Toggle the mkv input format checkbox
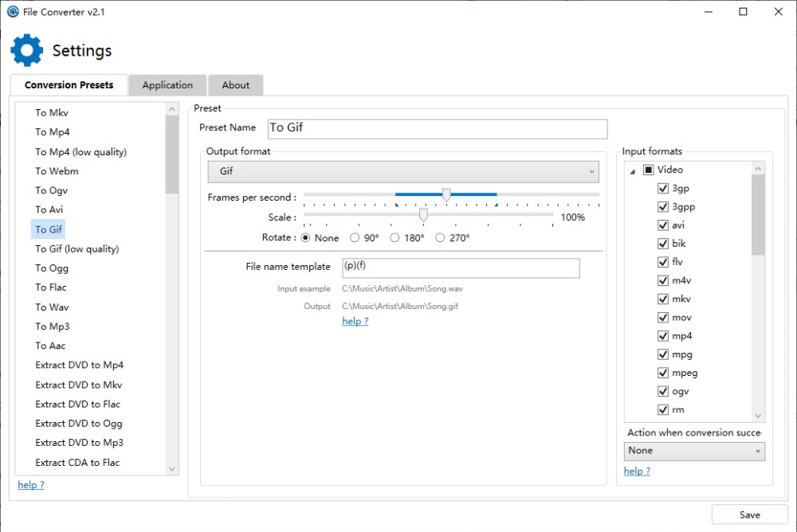This screenshot has height=532, width=797. (663, 299)
